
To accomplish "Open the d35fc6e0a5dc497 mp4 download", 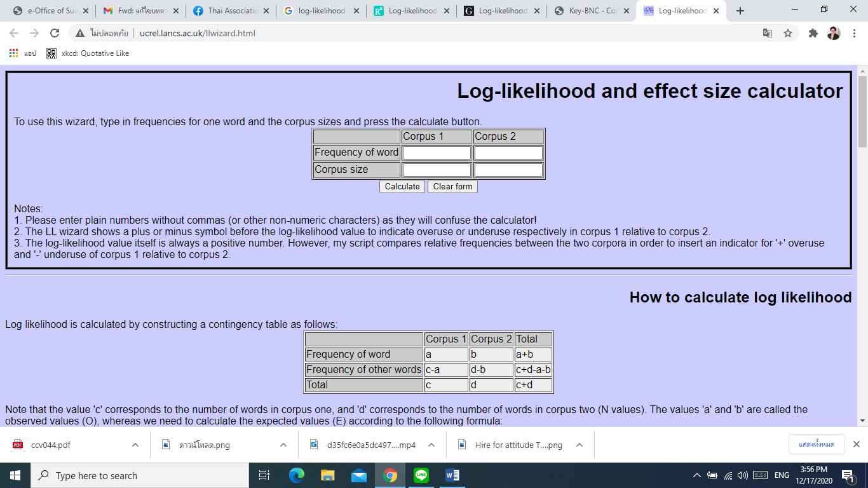I will click(x=362, y=445).
